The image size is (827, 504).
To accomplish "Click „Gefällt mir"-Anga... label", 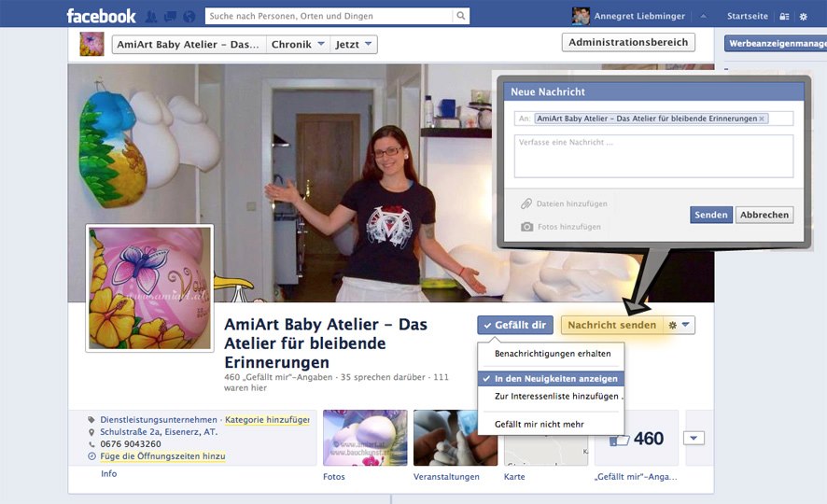I will click(636, 477).
